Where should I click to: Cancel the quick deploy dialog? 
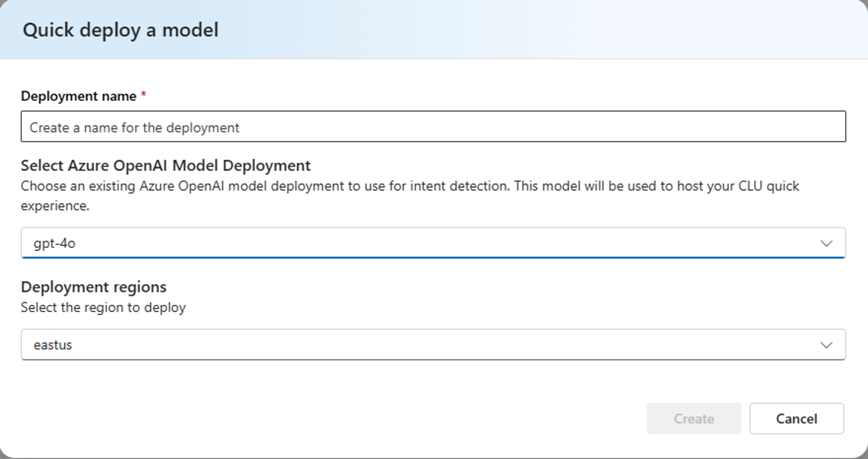[796, 418]
